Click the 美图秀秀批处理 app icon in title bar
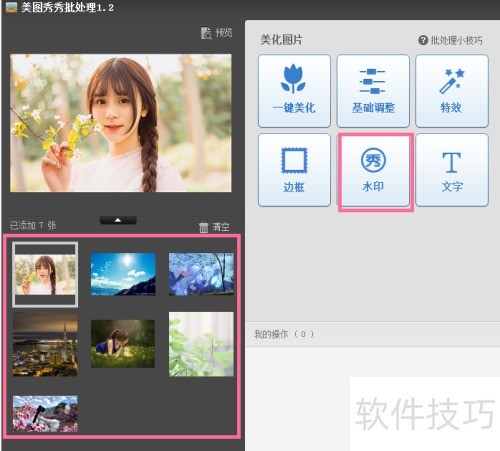Viewport: 500px width, 451px height. click(x=11, y=7)
